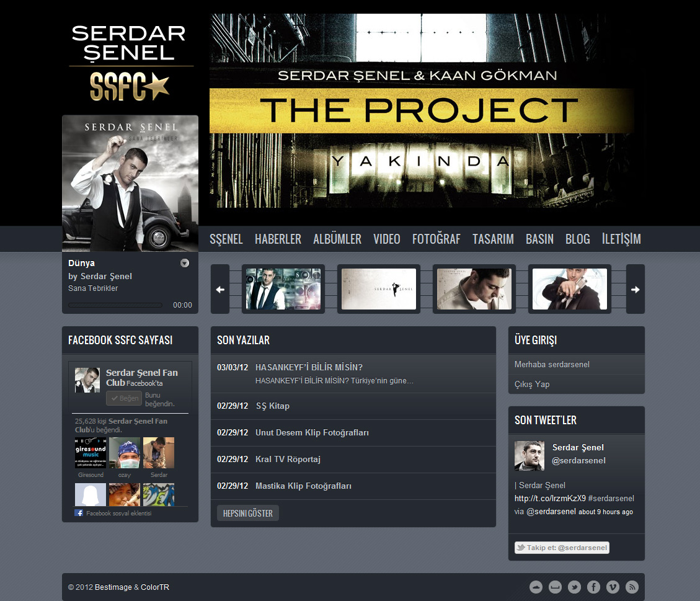Show next gallery thumbnails with right arrow
Screen dimensions: 700x601
636,290
